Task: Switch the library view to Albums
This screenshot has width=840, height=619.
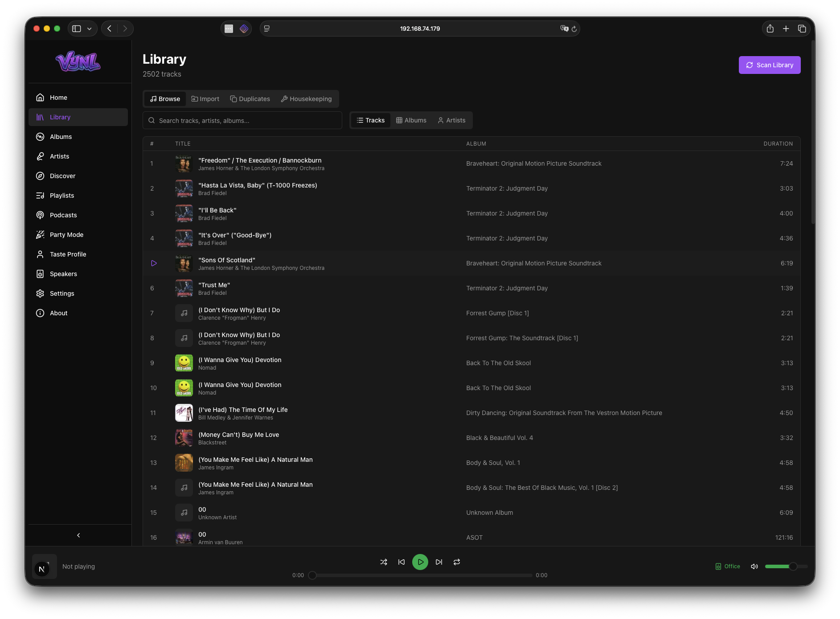Action: click(x=411, y=120)
